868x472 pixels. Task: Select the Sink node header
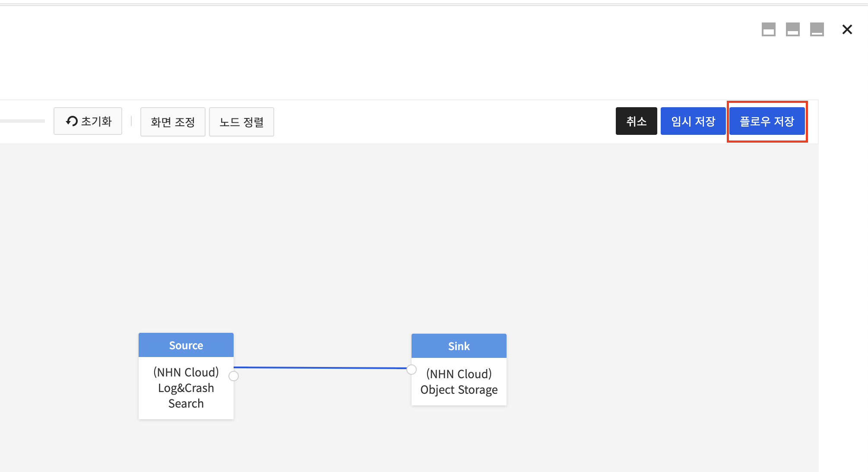click(459, 346)
